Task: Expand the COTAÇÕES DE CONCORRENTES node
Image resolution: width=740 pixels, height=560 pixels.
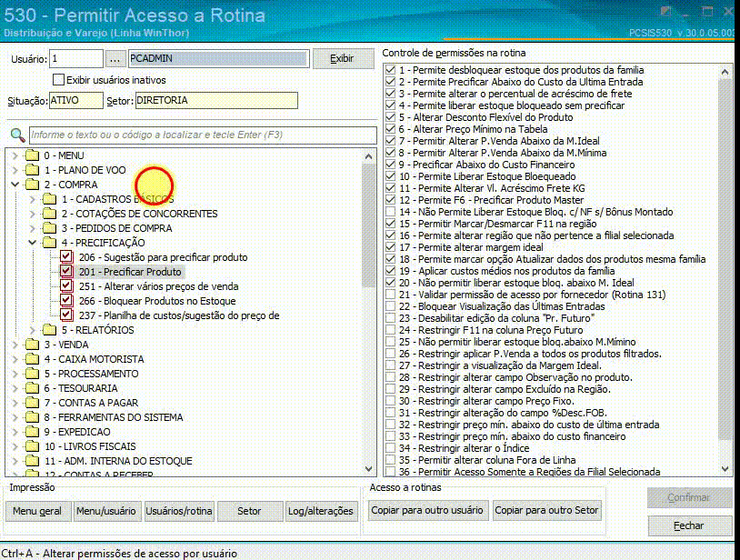Action: click(x=32, y=214)
